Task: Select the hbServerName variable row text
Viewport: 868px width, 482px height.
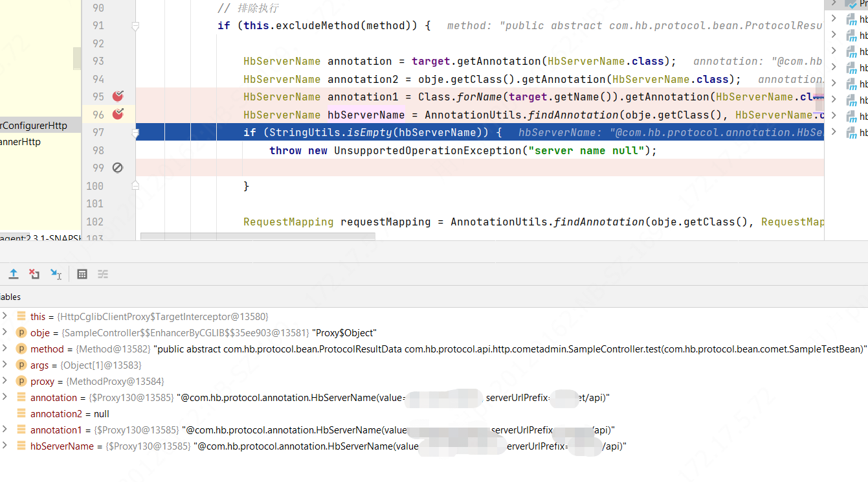Action: point(328,446)
